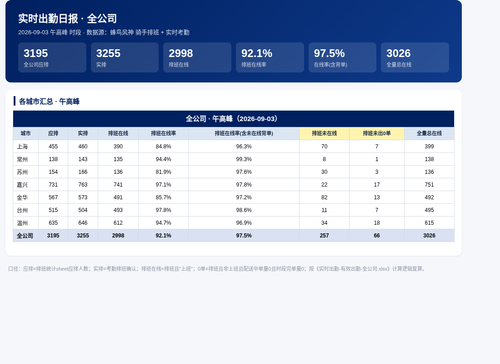Image resolution: width=500 pixels, height=364 pixels.
Task: Select the 3026 全量总在线 summary card
Action: 415,57
